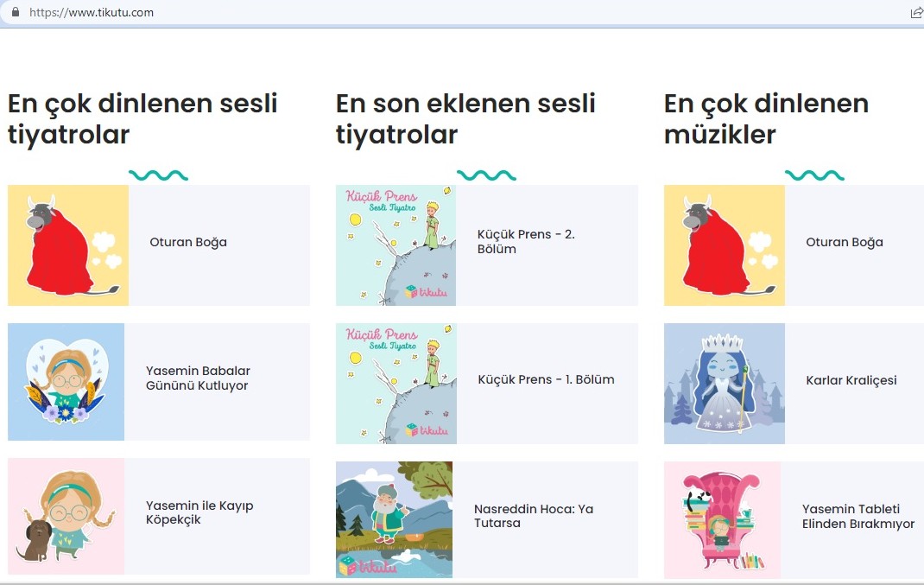Open Yasemin Babalar Gününü Kutluyor thumbnail
The image size is (924, 585).
point(66,382)
